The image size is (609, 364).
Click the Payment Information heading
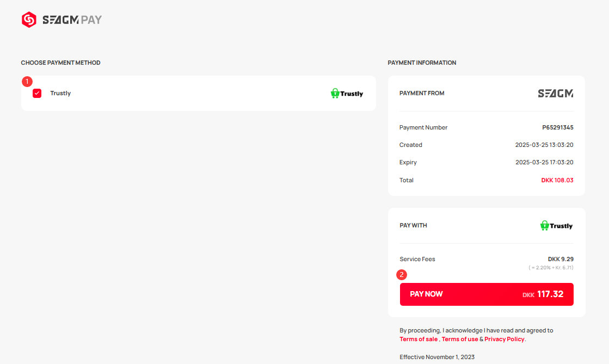(422, 63)
